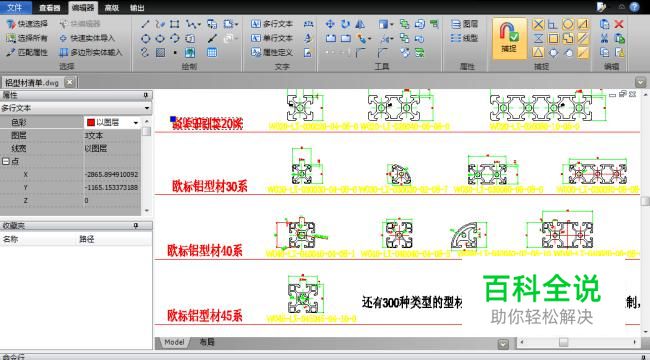Open the spline tool dropdown arrow
The width and height of the screenshot is (650, 360).
pyautogui.click(x=199, y=24)
